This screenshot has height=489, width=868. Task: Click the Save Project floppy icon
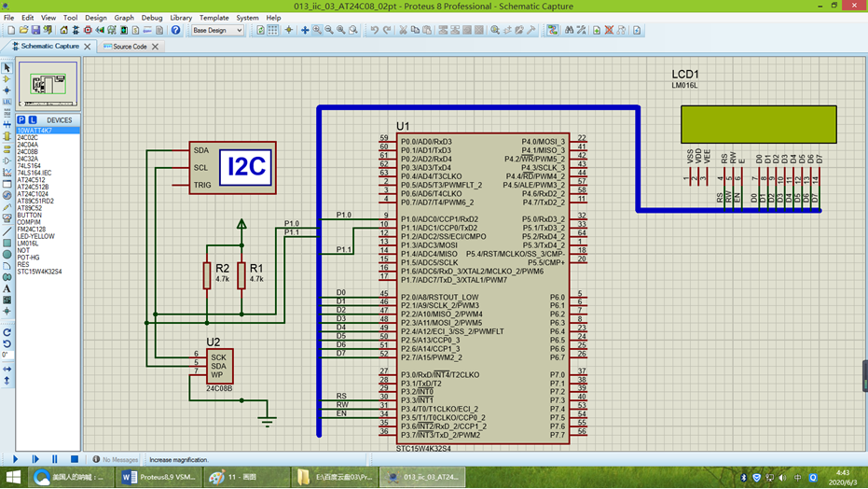point(35,30)
